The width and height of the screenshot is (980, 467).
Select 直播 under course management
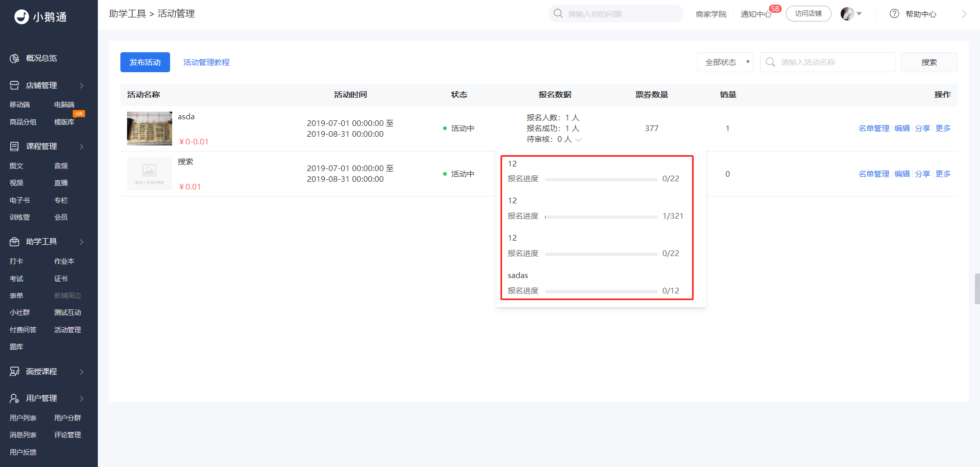coord(61,183)
